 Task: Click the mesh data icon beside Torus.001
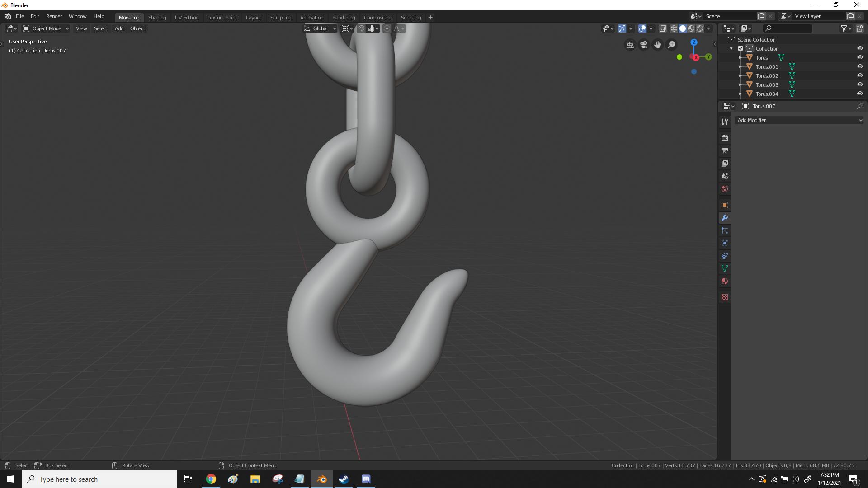click(792, 67)
